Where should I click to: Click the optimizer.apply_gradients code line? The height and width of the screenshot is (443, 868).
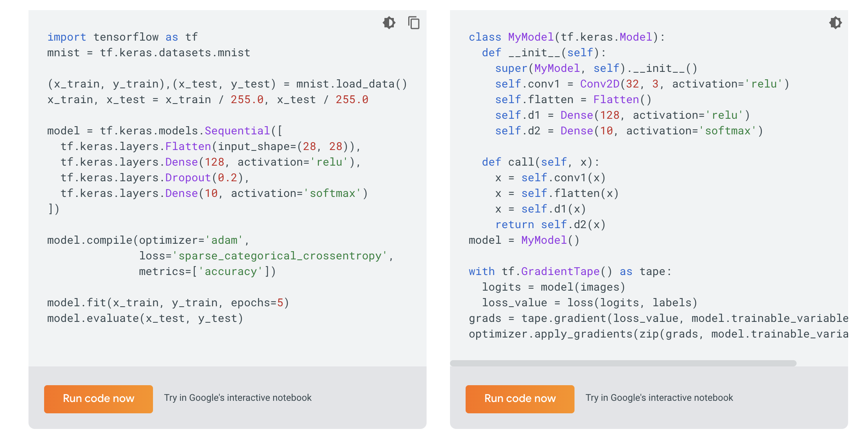tap(658, 334)
